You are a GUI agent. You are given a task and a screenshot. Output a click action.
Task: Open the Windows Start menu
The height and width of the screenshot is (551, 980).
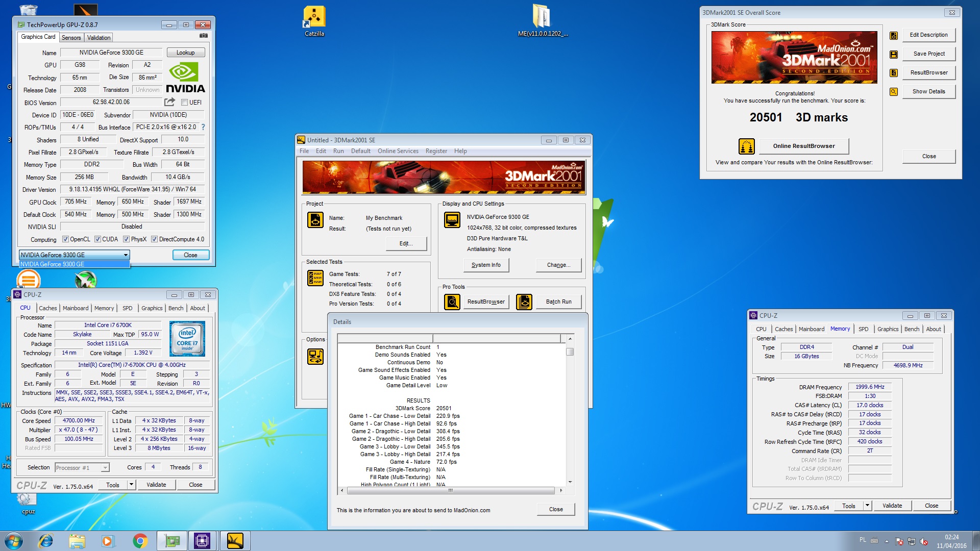click(14, 541)
